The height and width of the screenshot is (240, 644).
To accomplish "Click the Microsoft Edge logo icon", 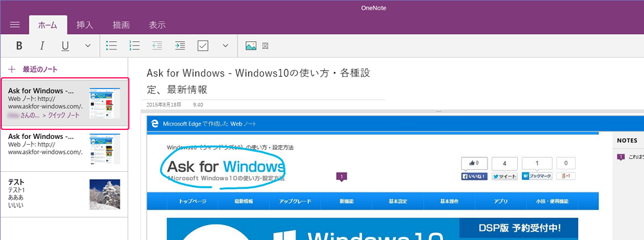I will (155, 124).
